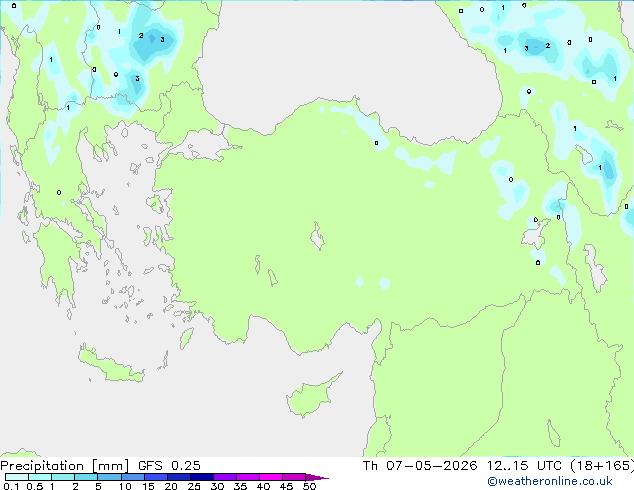The image size is (634, 490).
Task: Click the 'GFS 0.25' model label
Action: coord(169,466)
